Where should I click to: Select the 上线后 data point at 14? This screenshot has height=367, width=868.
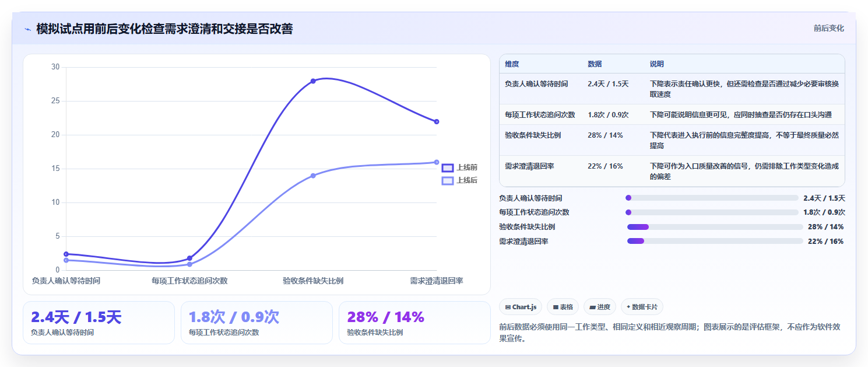pyautogui.click(x=313, y=176)
